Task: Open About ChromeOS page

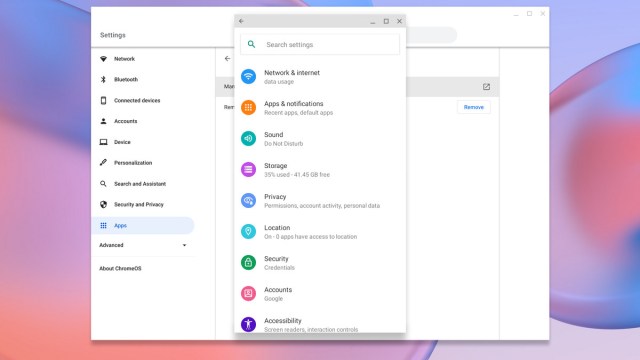Action: (x=120, y=269)
